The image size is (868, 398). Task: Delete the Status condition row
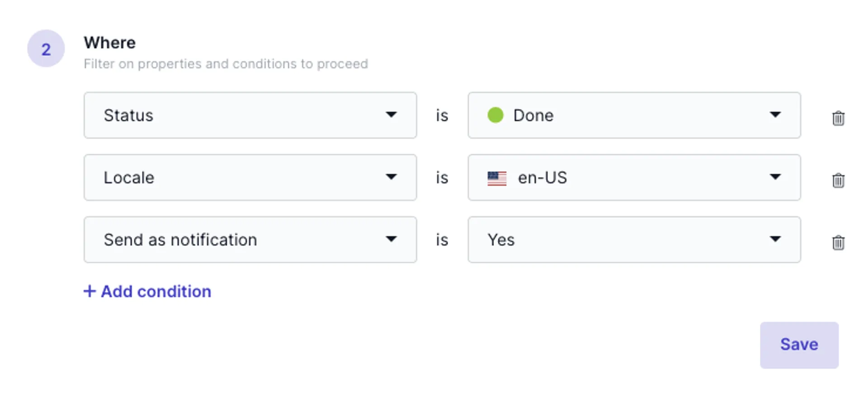tap(838, 118)
